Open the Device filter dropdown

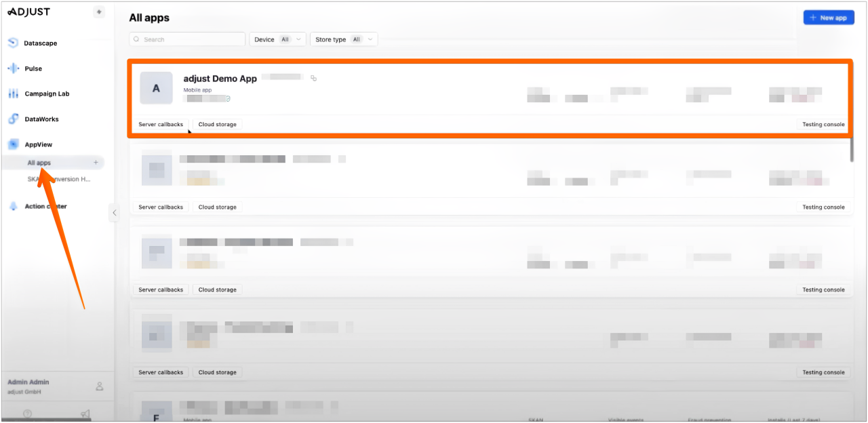coord(277,39)
